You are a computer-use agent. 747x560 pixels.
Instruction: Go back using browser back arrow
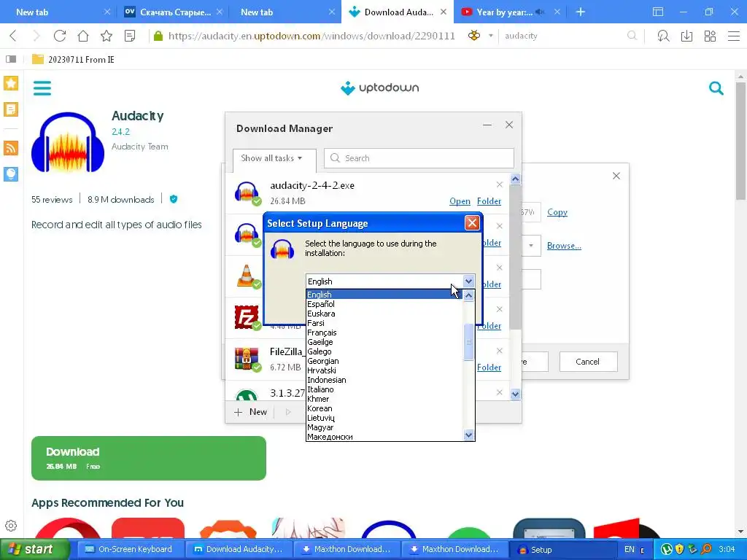pos(13,36)
